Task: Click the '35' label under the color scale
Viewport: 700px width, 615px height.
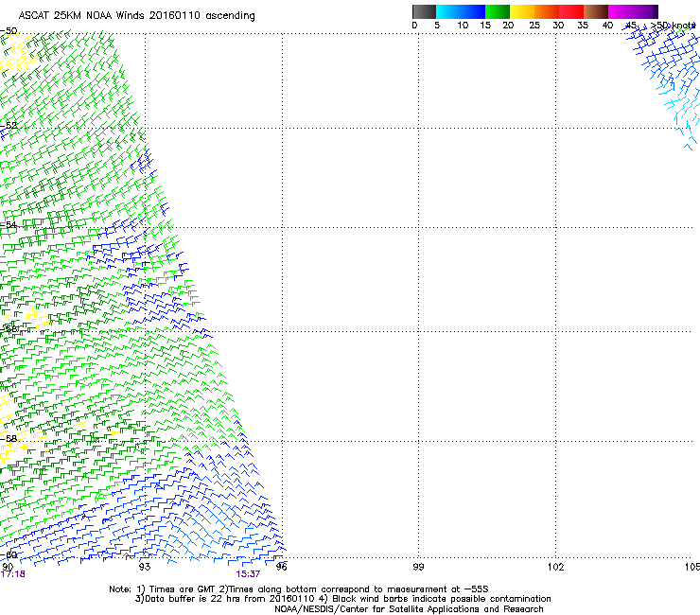Action: (583, 26)
